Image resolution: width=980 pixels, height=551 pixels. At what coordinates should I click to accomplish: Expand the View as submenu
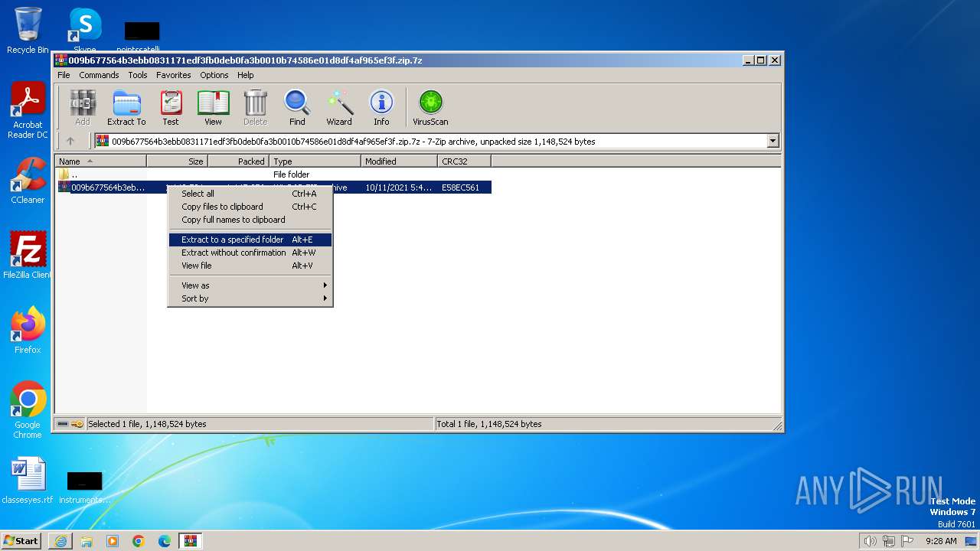[250, 285]
